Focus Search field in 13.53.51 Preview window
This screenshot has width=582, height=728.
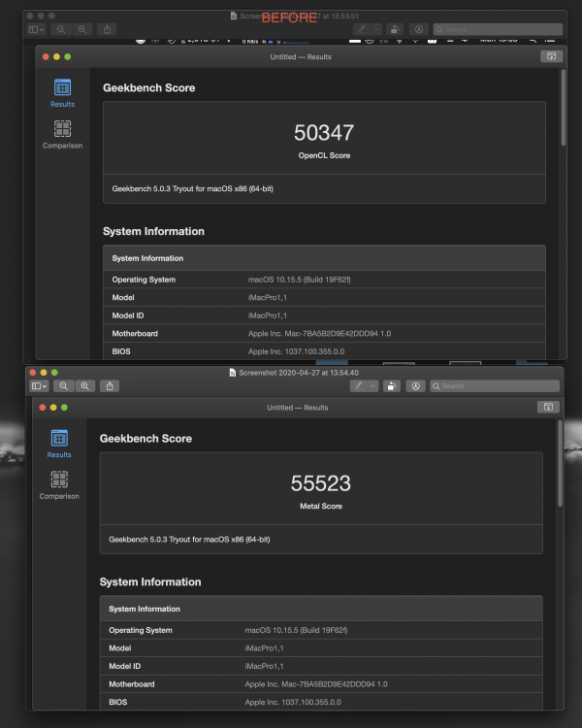coord(498,29)
